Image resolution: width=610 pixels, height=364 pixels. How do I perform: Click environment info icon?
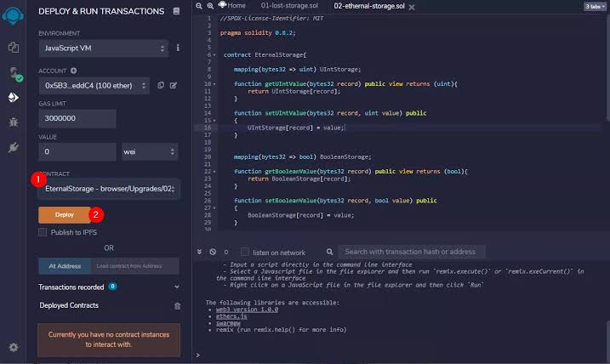(178, 48)
